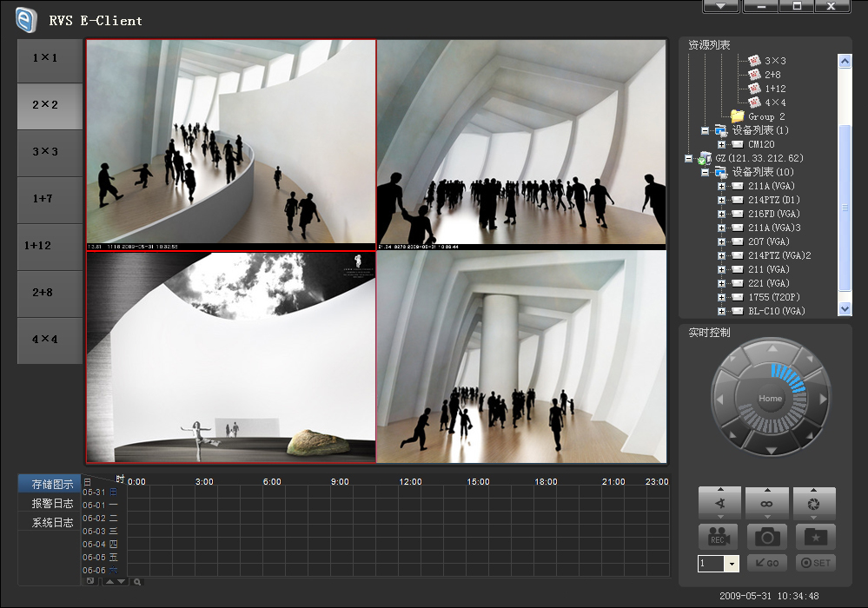Open the preset number dropdown
Screen dimensions: 868x608
732,564
